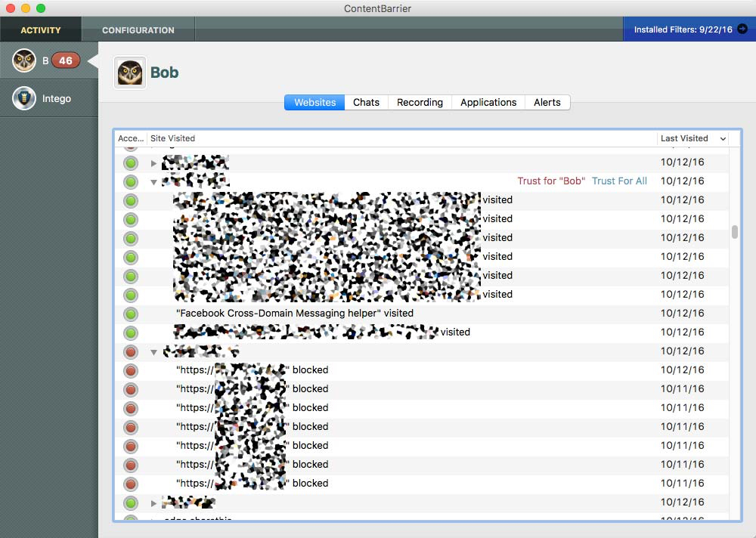Image resolution: width=756 pixels, height=538 pixels.
Task: Click green status dot of Facebook Cross-Domain row
Action: (131, 314)
